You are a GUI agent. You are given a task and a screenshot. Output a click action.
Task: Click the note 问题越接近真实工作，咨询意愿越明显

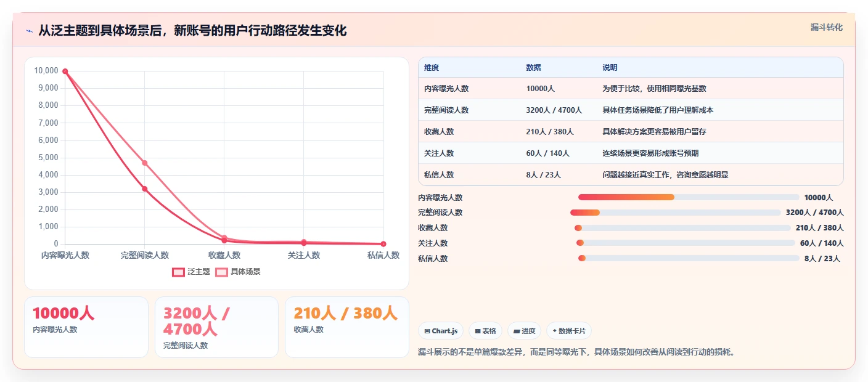pyautogui.click(x=665, y=175)
